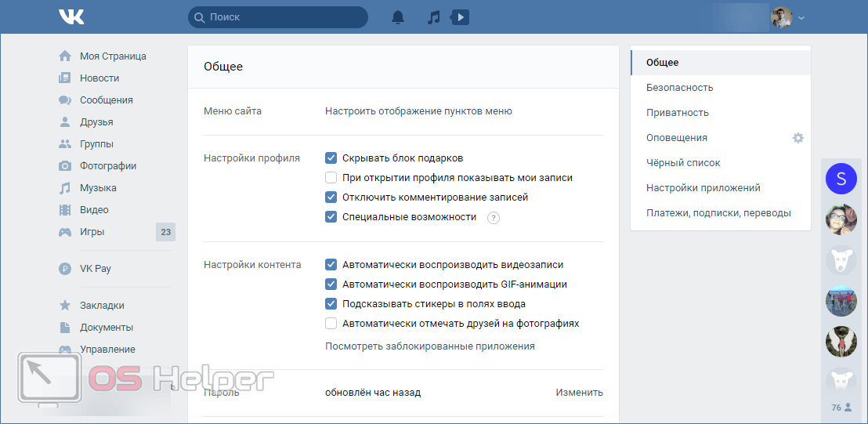
Task: Click the video play icon in header
Action: pos(461,16)
